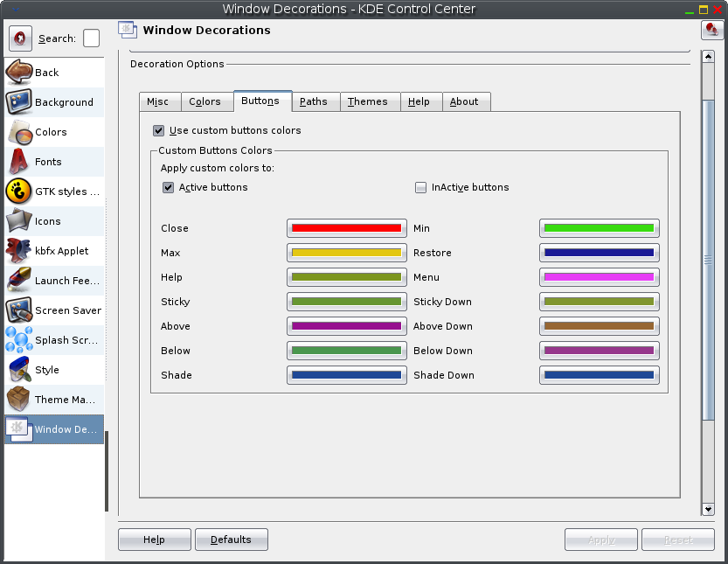This screenshot has width=728, height=564.
Task: Switch to the Paths tab
Action: pos(316,101)
